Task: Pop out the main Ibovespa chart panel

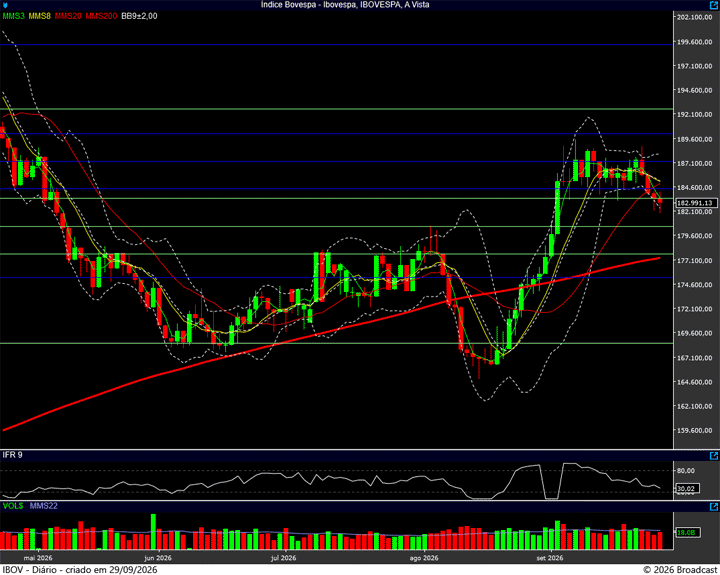Action: coord(714,5)
